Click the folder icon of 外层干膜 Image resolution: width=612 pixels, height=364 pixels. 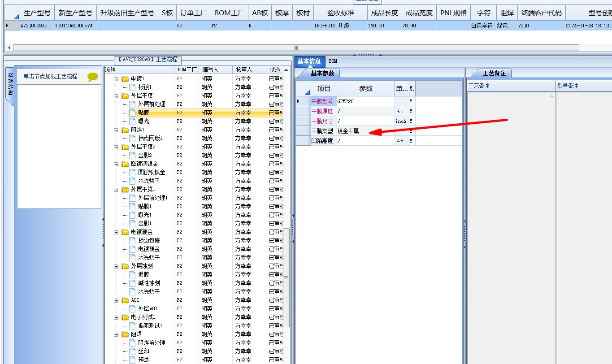(125, 95)
